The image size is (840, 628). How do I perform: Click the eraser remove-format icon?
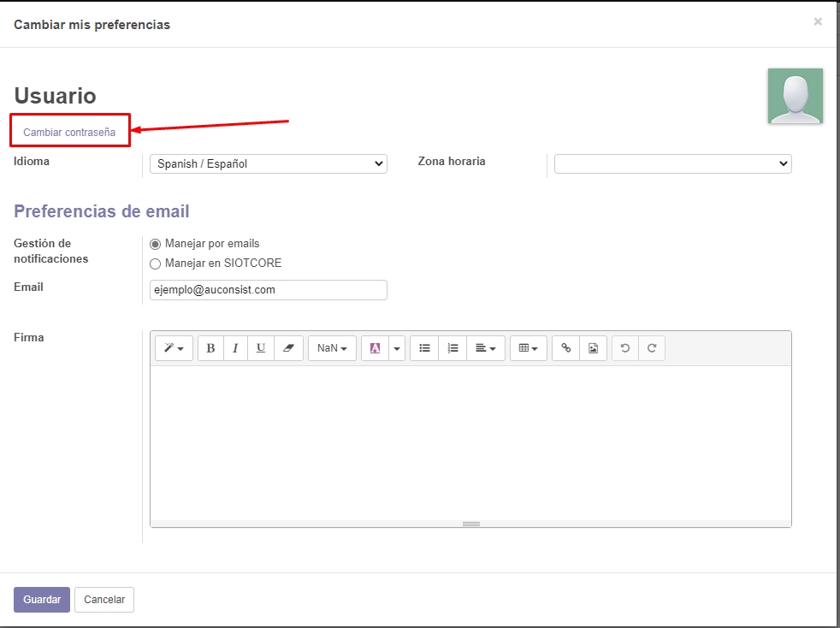[288, 348]
